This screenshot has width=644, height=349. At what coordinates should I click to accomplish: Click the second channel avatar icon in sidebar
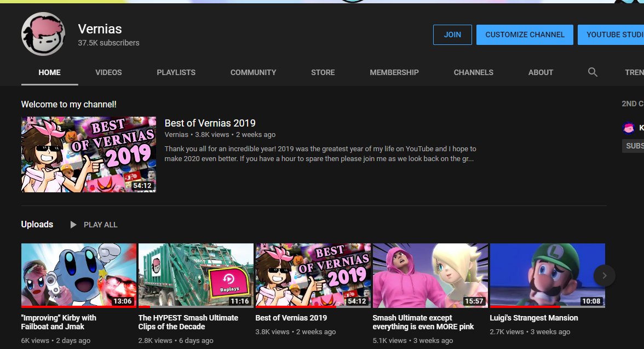click(x=629, y=128)
